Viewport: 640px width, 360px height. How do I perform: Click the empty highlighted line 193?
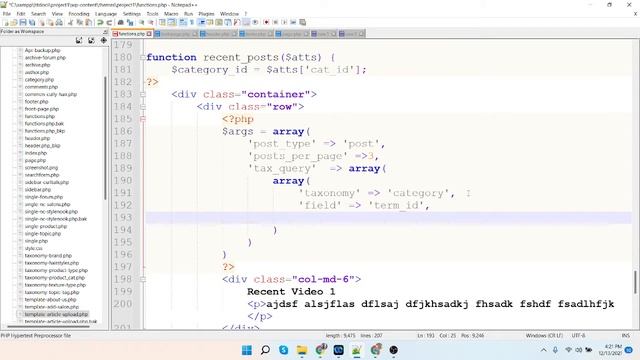[388, 218]
